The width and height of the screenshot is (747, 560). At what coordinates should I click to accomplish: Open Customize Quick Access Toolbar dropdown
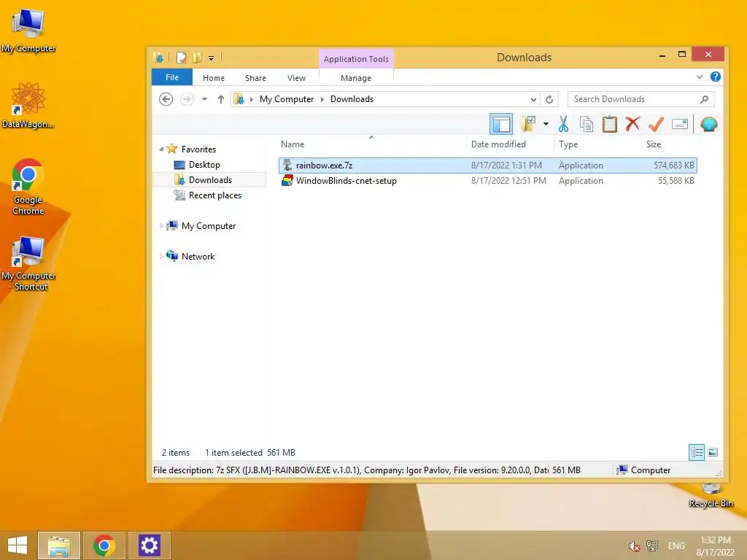coord(211,58)
